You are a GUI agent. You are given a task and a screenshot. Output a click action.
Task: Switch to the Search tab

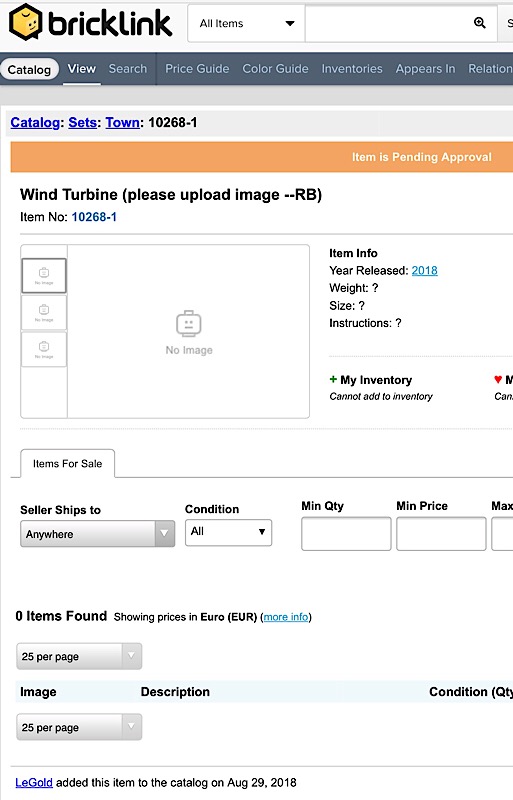point(128,69)
